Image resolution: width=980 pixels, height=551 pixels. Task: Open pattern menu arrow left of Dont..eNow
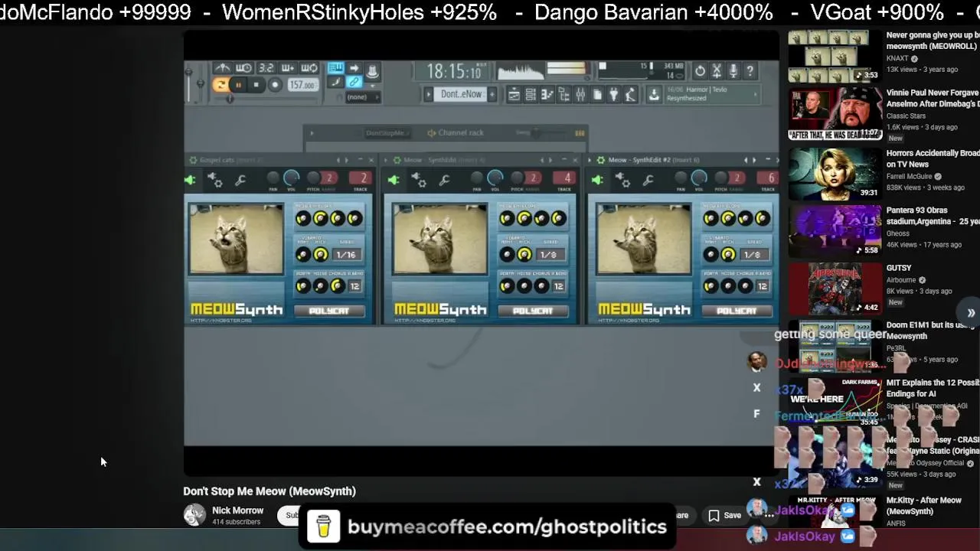click(429, 94)
